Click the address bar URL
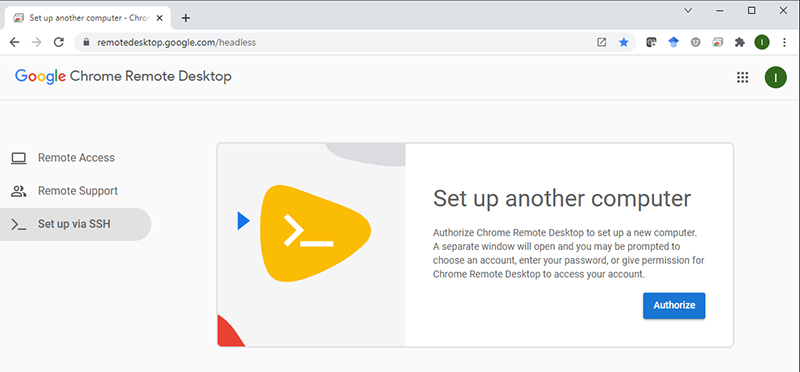 coord(176,42)
